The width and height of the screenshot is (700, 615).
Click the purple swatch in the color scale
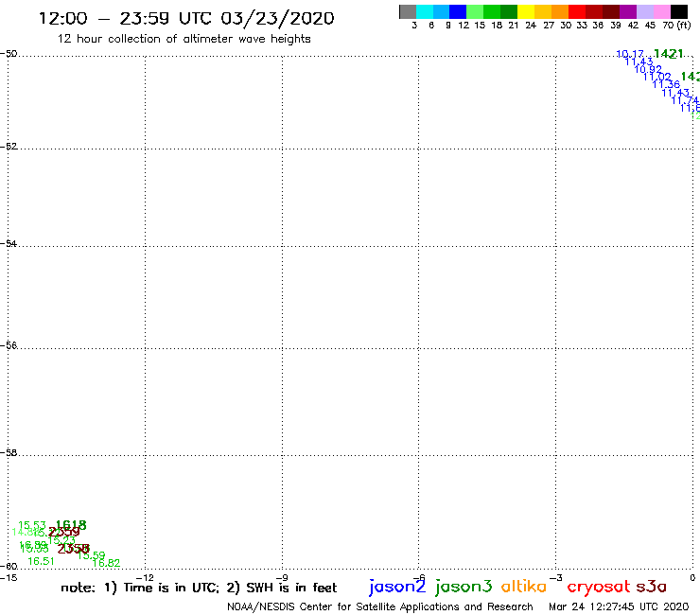click(628, 11)
